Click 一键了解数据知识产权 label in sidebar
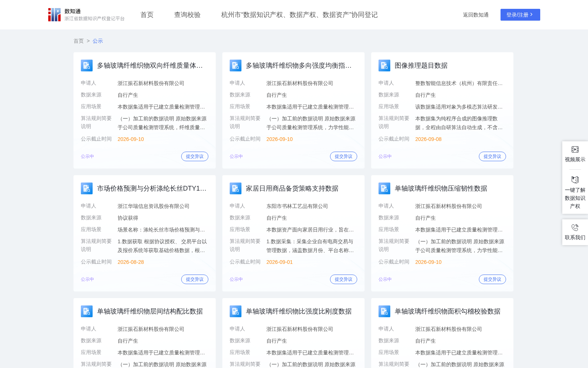Viewport: 588px width, 368px height. (x=575, y=198)
